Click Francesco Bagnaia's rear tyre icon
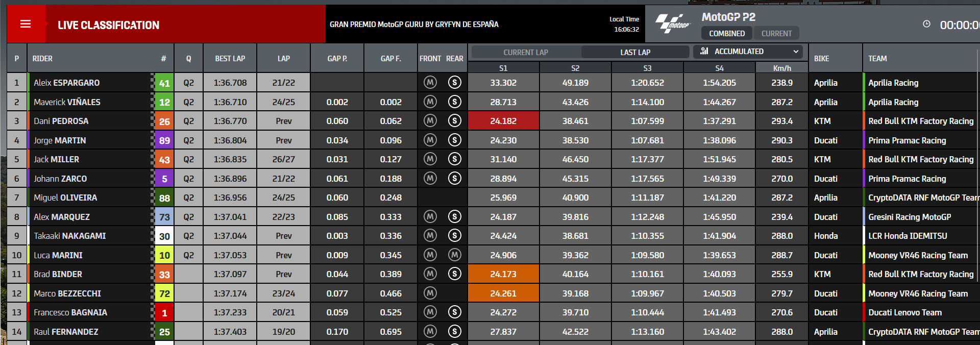The image size is (980, 345). pyautogui.click(x=454, y=312)
